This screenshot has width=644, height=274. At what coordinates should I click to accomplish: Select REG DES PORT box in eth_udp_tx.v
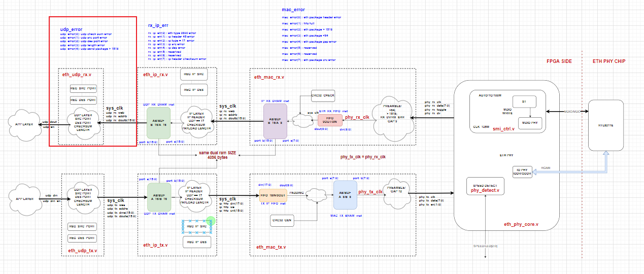[81, 238]
